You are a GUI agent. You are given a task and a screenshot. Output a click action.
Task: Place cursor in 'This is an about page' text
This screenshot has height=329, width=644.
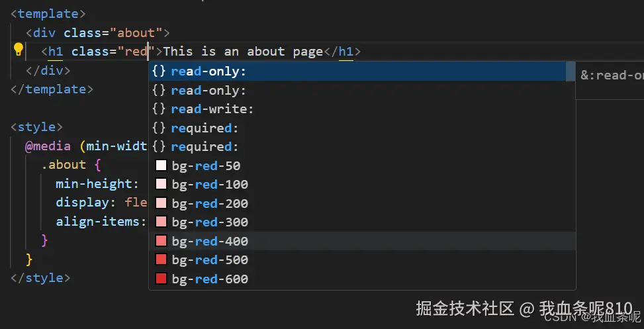click(242, 51)
